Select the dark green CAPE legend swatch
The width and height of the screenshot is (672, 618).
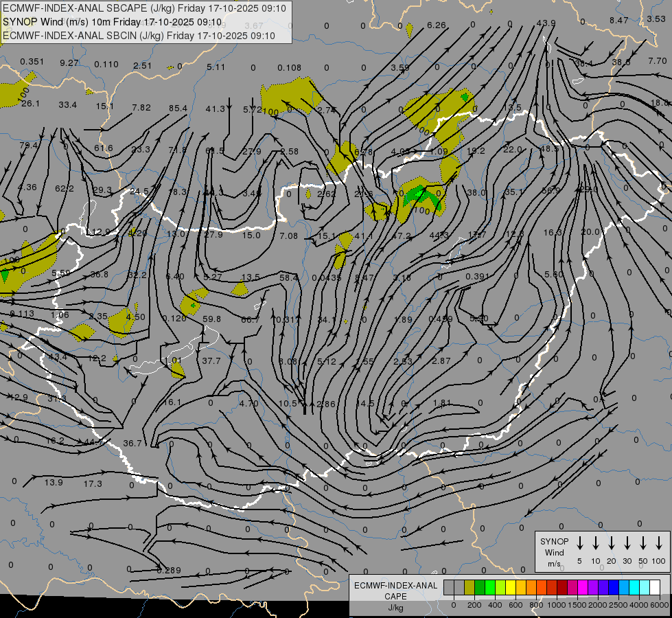(x=480, y=588)
